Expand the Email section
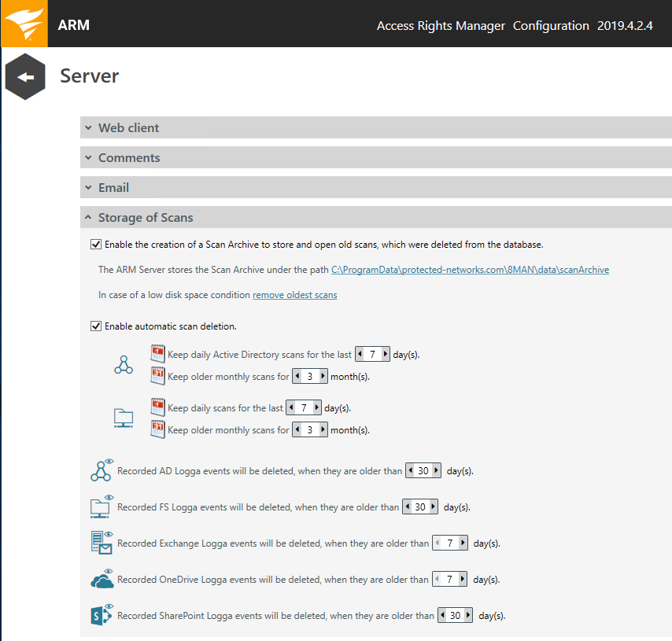This screenshot has width=672, height=641. pos(376,188)
